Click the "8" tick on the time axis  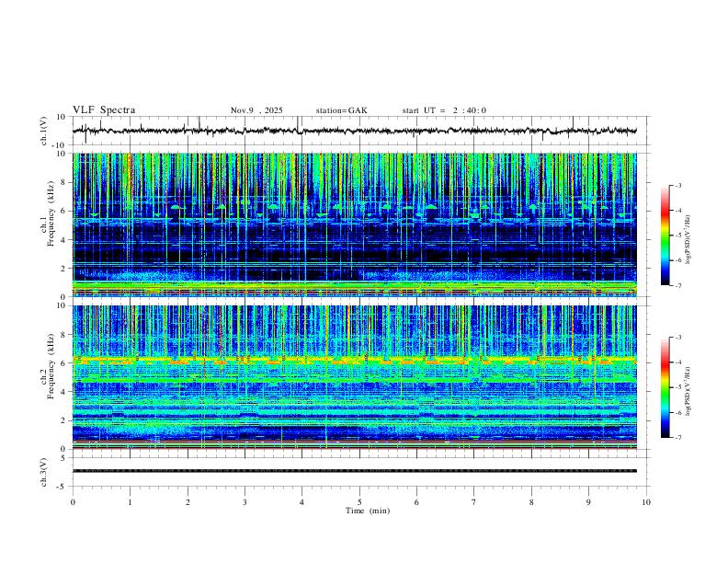coord(531,502)
